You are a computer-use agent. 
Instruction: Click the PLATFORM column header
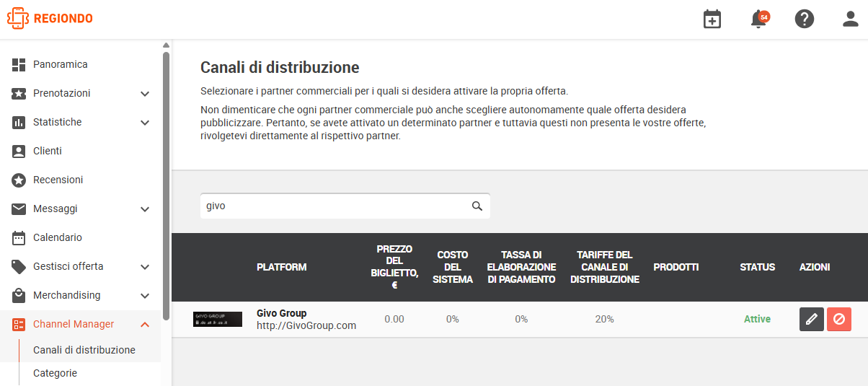[281, 267]
